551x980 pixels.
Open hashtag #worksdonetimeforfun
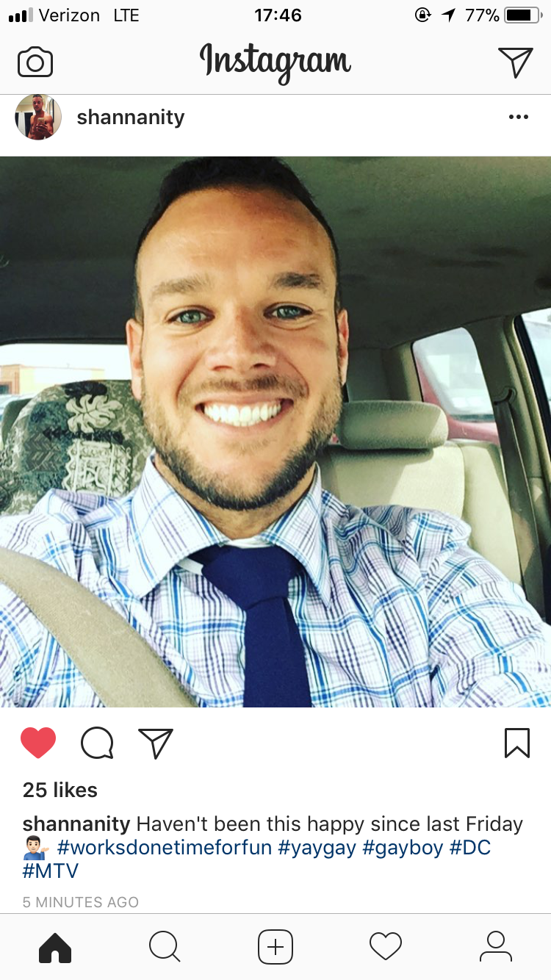point(164,848)
